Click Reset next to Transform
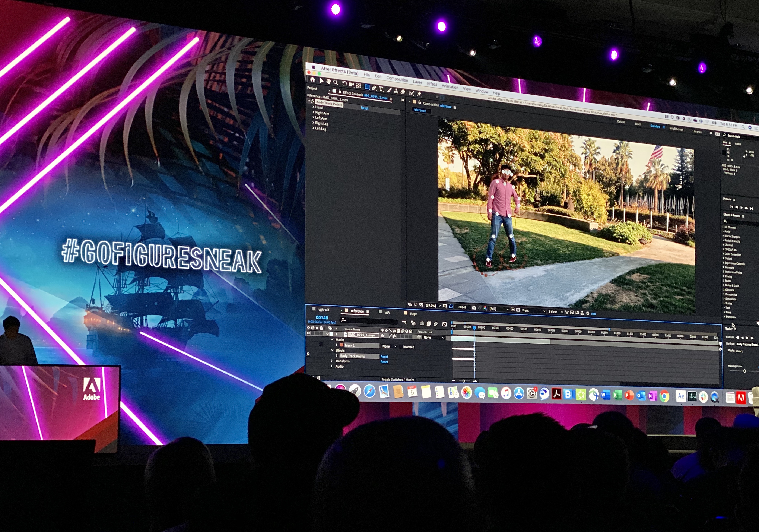The image size is (759, 532). [x=384, y=362]
